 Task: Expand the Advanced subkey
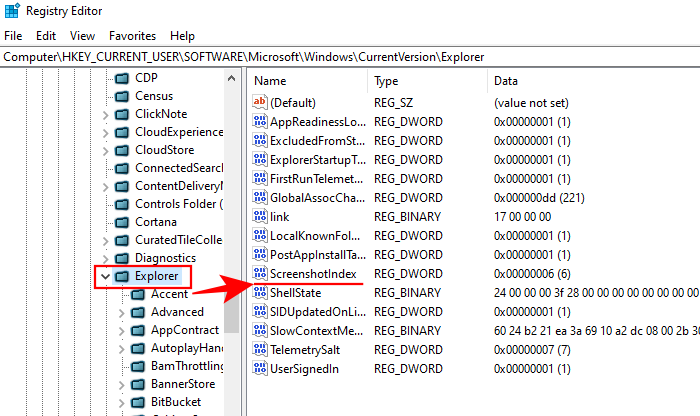pos(121,313)
